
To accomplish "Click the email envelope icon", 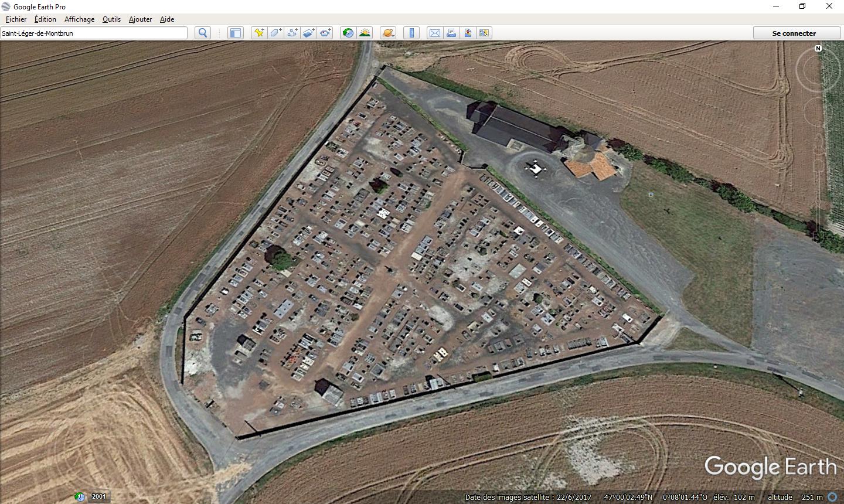I will (x=435, y=33).
